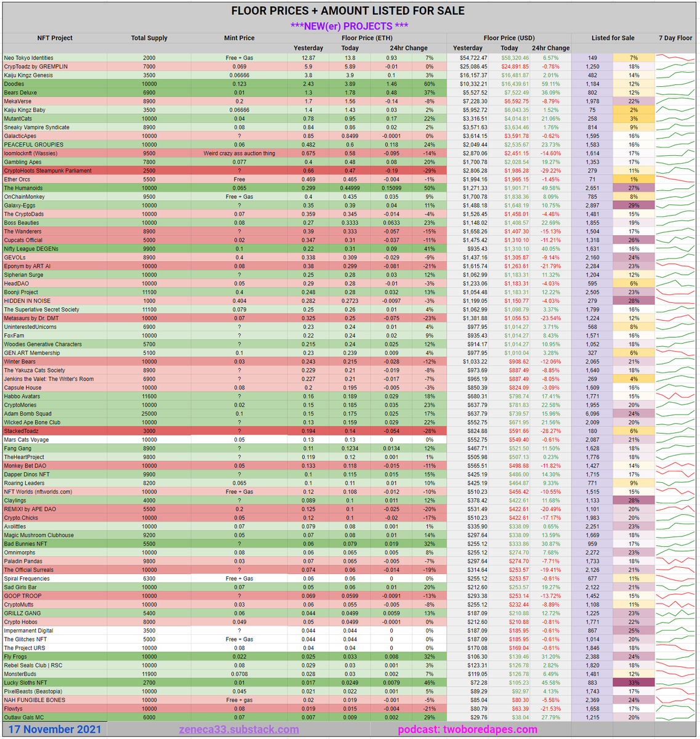Click the Monkey Bet DAO cell
This screenshot has width=700, height=739.
click(x=55, y=466)
